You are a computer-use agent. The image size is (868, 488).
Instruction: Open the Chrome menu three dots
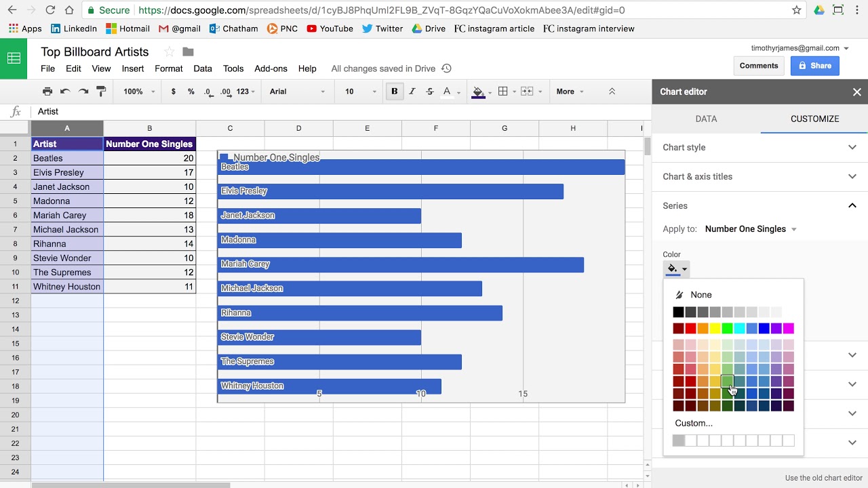(x=857, y=10)
